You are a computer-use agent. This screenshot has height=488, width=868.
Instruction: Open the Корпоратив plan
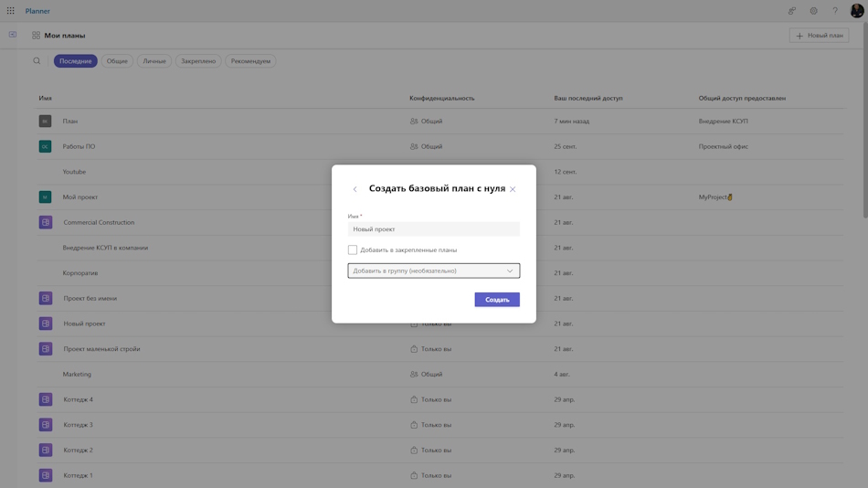[80, 273]
